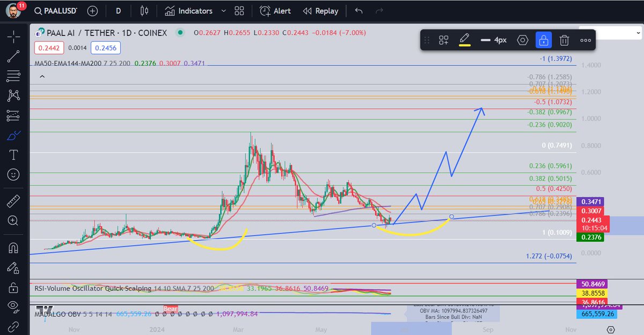Change the yellow brush line color
Screen dimensions: 644x335
click(465, 40)
